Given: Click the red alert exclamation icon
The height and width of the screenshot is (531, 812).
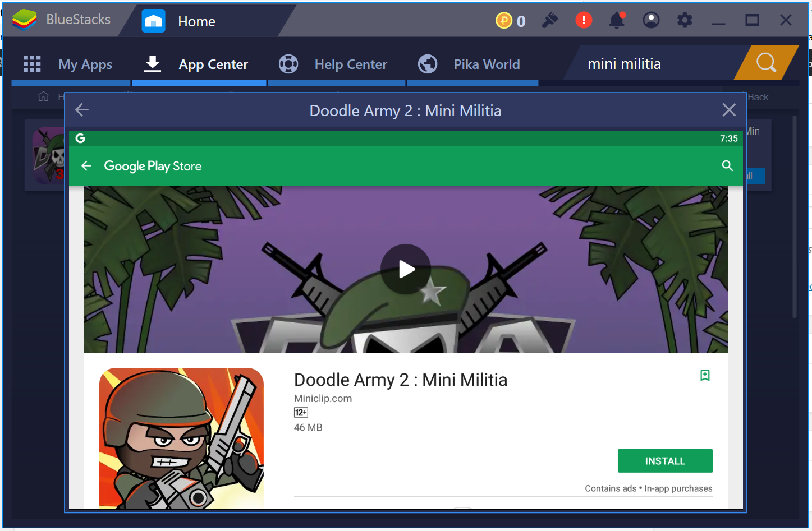Looking at the screenshot, I should (584, 21).
